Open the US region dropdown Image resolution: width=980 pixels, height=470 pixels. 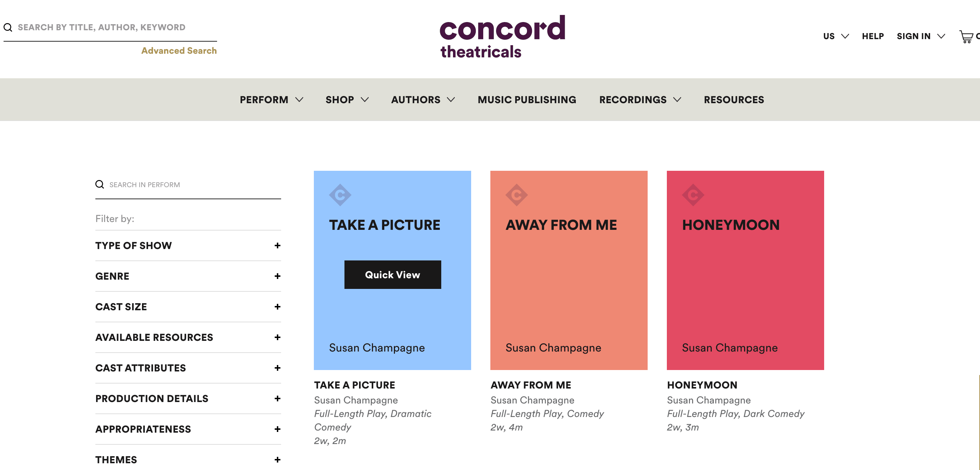pyautogui.click(x=836, y=36)
